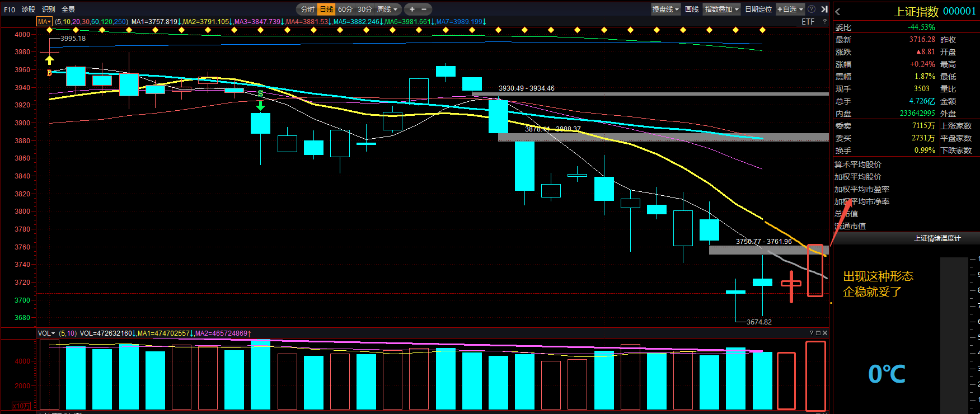Open the +自选 watchlist dropdown
Viewport: 980px width, 414px height.
790,9
